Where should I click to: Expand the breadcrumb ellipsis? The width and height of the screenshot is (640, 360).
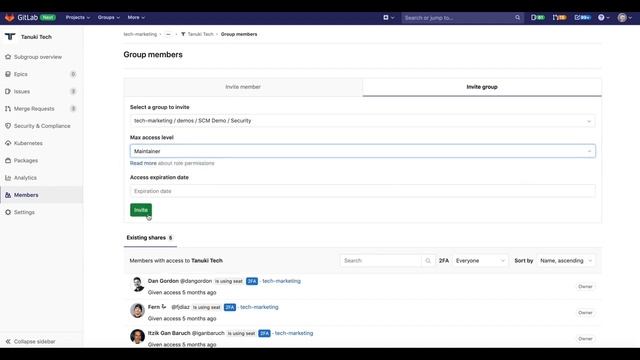coord(168,34)
